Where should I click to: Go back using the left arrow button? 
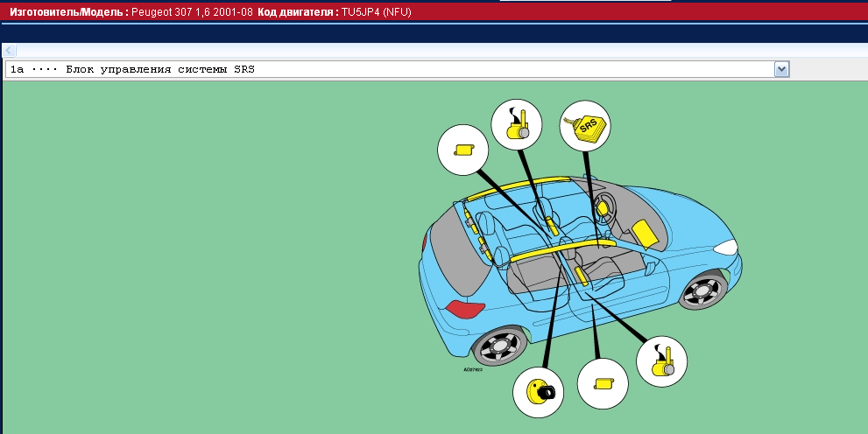[x=9, y=51]
